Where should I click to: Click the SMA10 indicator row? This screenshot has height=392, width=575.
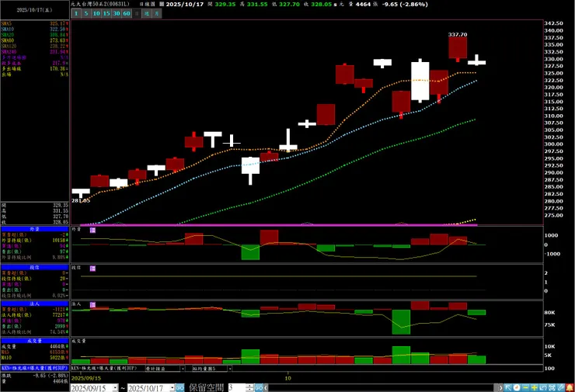point(35,29)
